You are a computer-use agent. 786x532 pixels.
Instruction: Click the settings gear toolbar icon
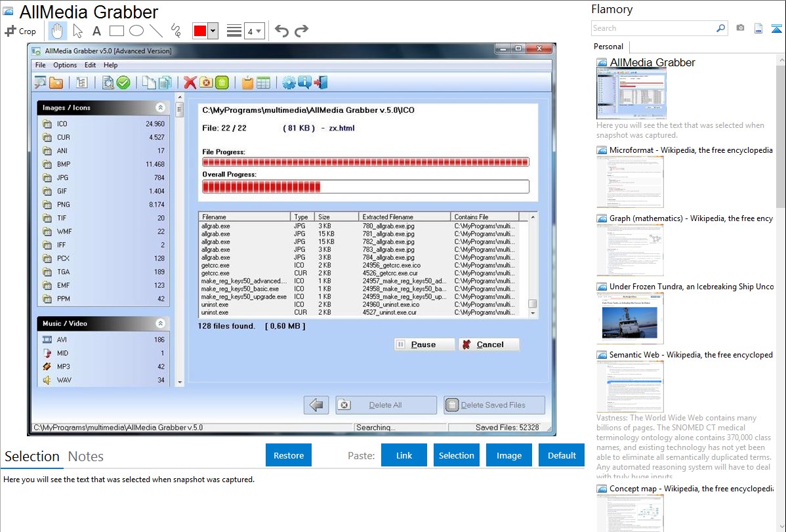[289, 83]
